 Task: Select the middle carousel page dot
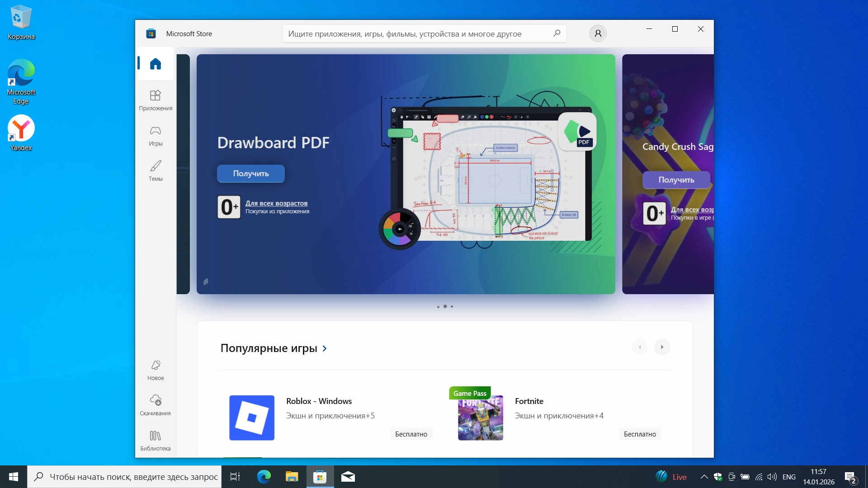pos(445,306)
